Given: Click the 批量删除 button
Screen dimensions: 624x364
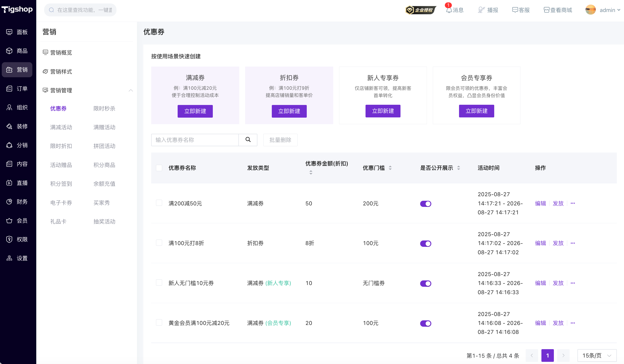Looking at the screenshot, I should tap(280, 140).
